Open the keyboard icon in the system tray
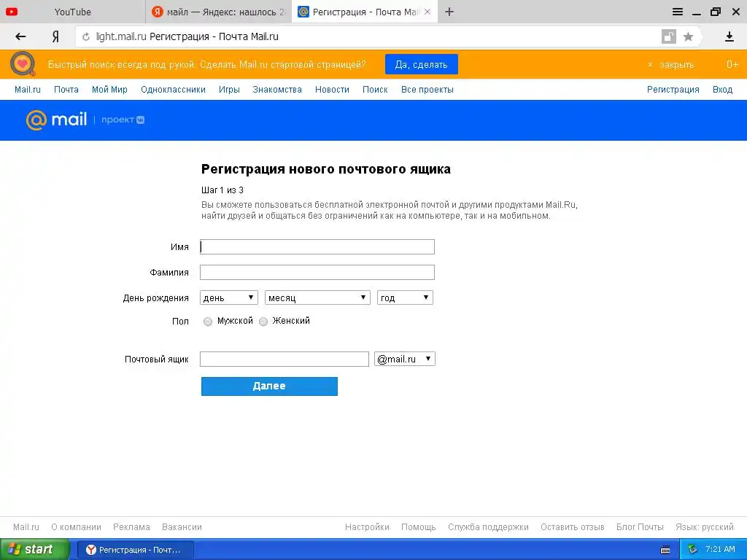 665,550
